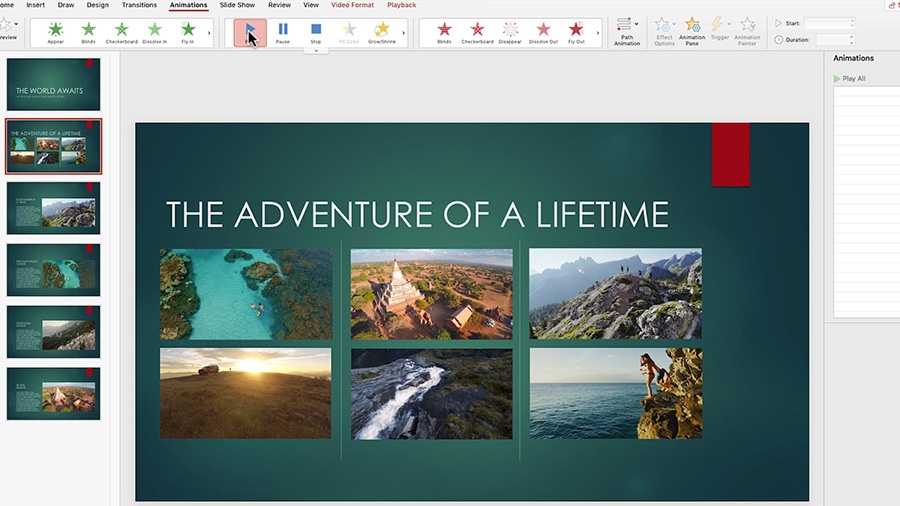Expand the emphasis effects gallery arrow
This screenshot has width=900, height=506.
(x=404, y=33)
